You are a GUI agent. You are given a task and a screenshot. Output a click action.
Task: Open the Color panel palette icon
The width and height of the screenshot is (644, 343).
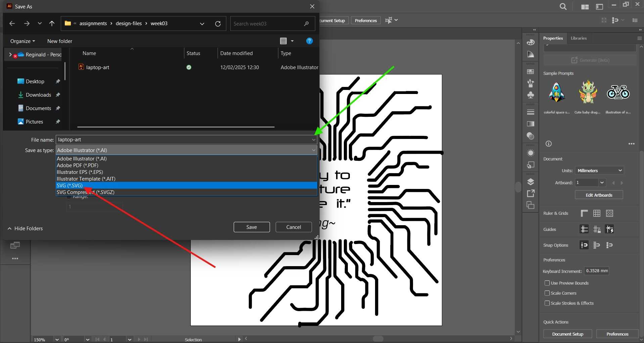pos(531,42)
